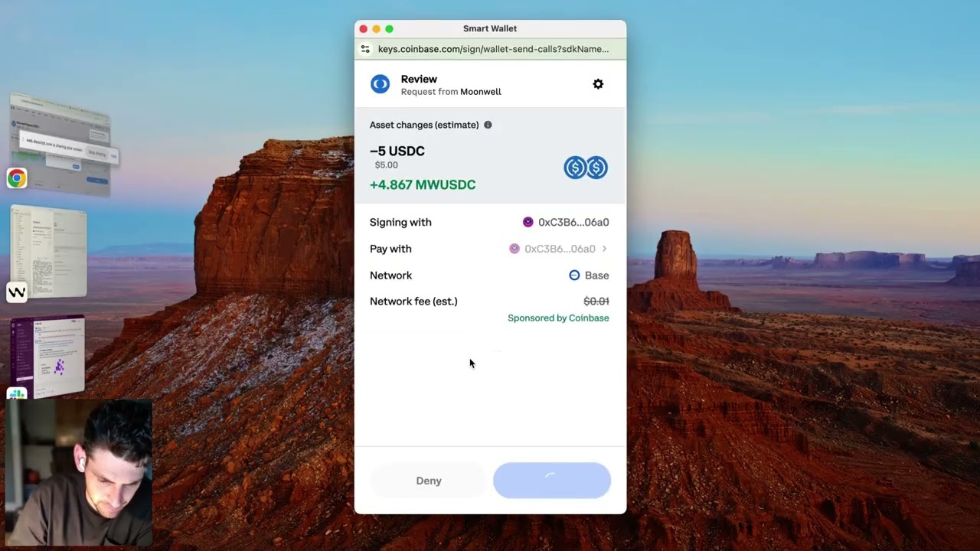Select the Slack window thumbnail at left
The image size is (980, 551).
[x=48, y=356]
